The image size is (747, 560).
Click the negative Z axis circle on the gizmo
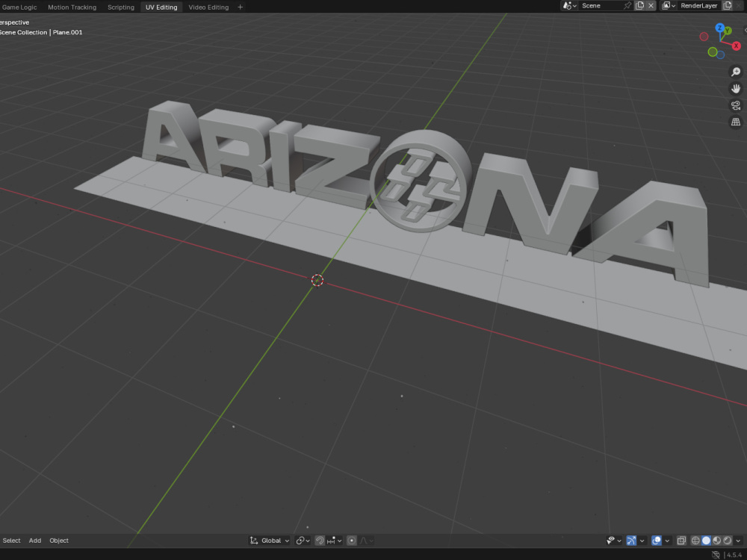click(720, 55)
